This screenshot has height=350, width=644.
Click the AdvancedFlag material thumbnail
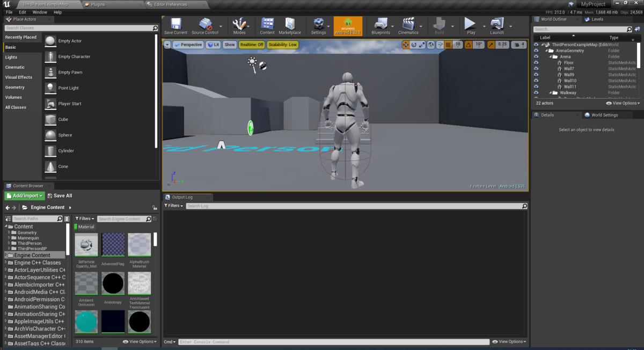click(113, 245)
